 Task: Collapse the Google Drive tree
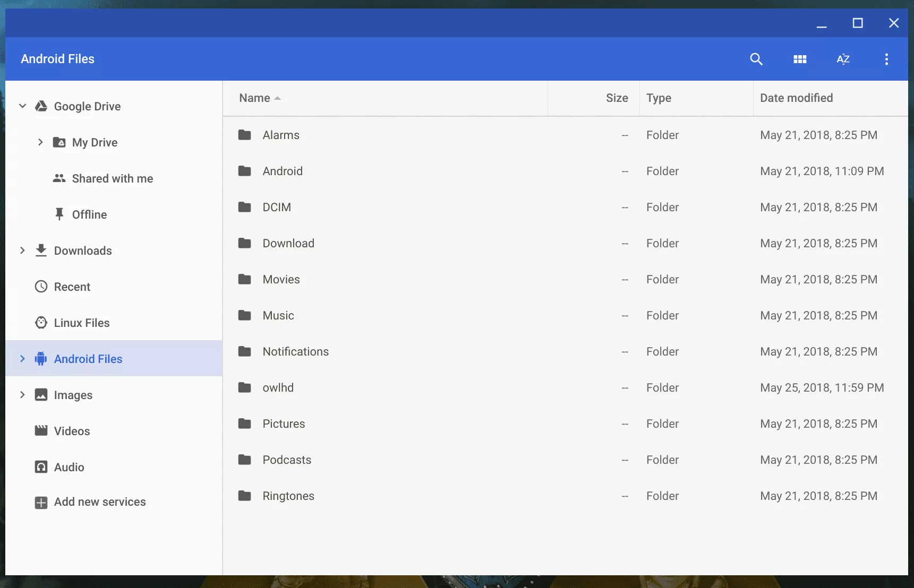click(x=22, y=106)
